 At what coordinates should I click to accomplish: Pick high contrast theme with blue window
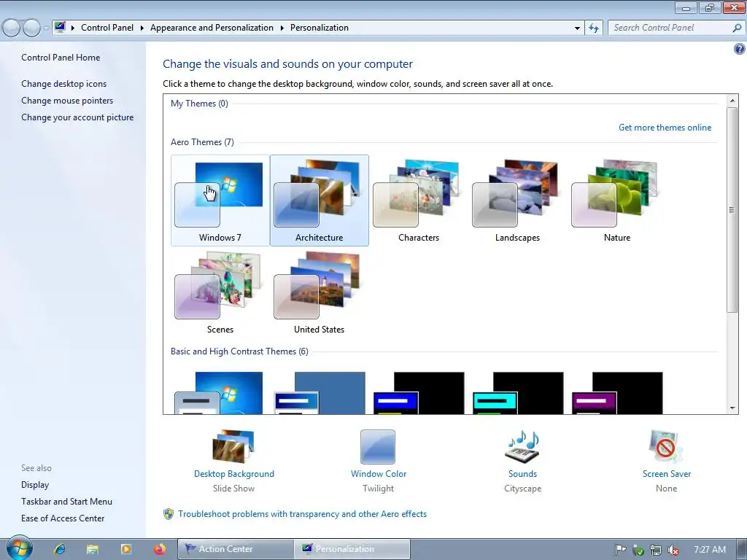(x=419, y=393)
